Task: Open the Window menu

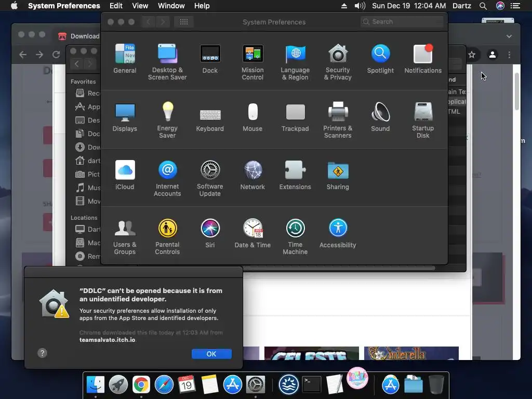Action: tap(171, 6)
